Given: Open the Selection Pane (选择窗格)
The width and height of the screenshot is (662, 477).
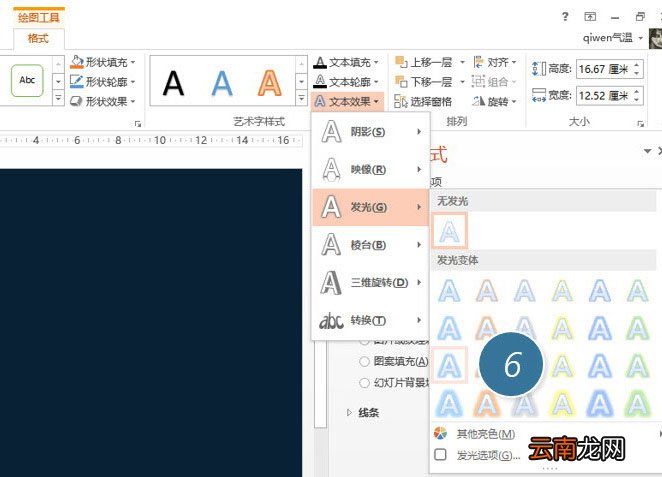Looking at the screenshot, I should (x=423, y=101).
